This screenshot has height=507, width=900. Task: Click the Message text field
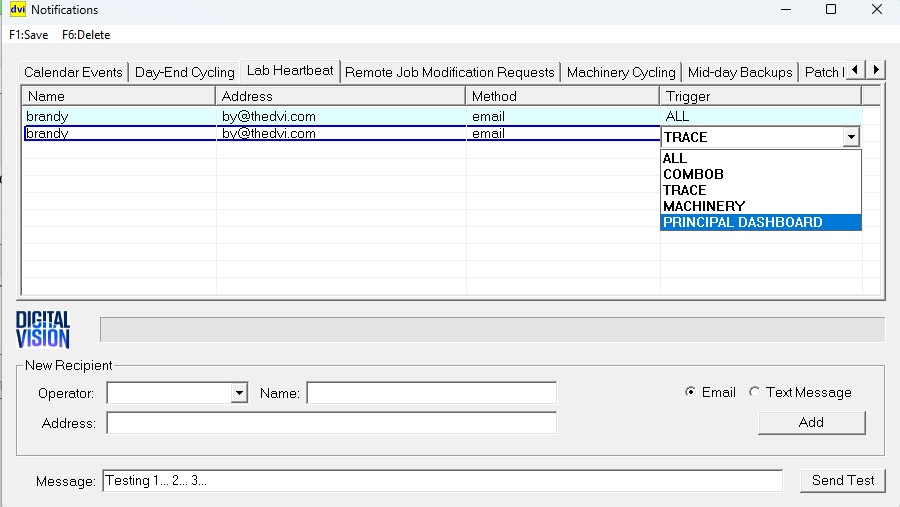[442, 480]
